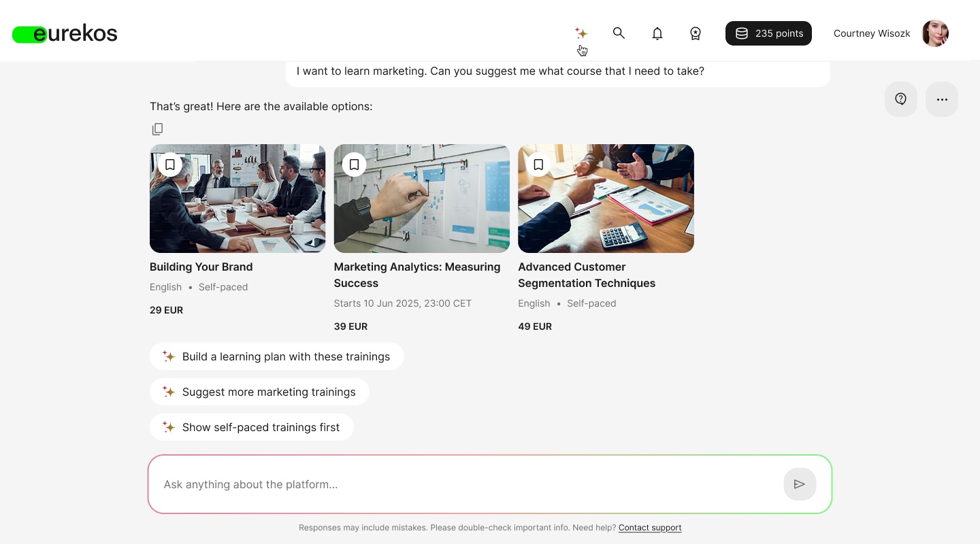Open Courtney Wisozk's account menu
This screenshot has width=980, height=544.
(x=872, y=33)
